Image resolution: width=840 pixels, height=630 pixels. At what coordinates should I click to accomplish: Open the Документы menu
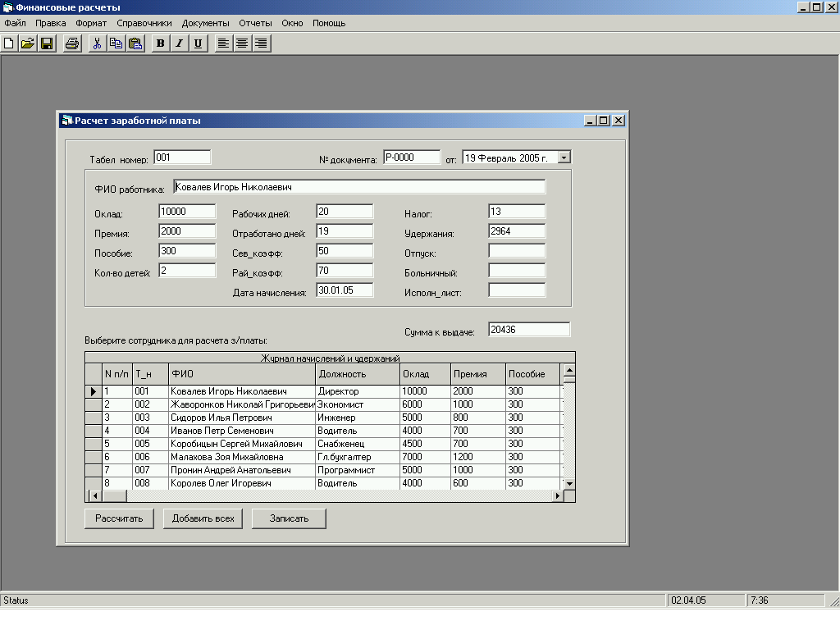(x=206, y=23)
